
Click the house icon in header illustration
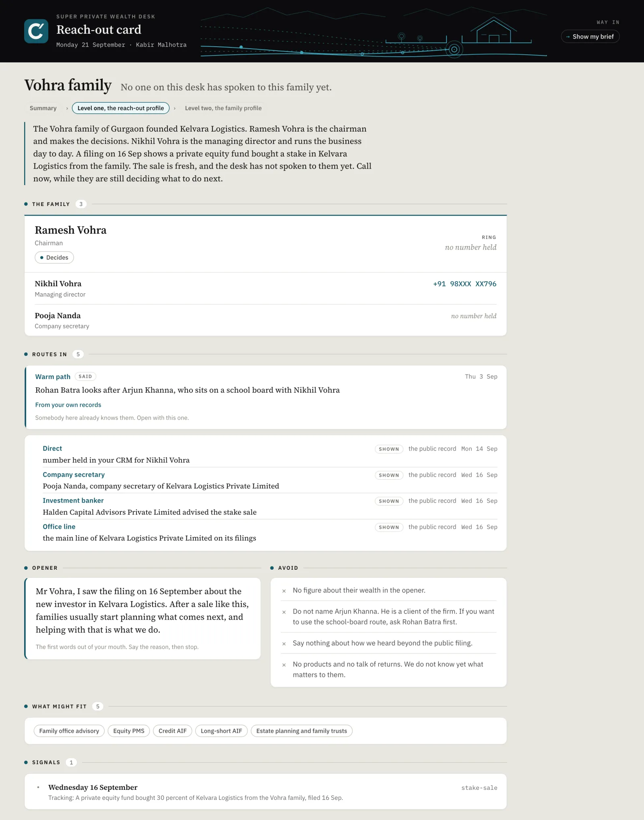point(494,30)
